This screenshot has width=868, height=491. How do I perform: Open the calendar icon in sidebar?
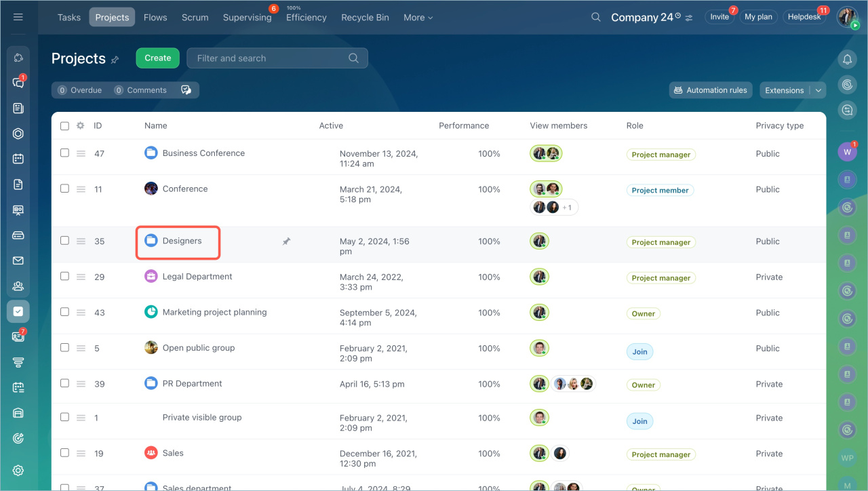[x=18, y=159]
